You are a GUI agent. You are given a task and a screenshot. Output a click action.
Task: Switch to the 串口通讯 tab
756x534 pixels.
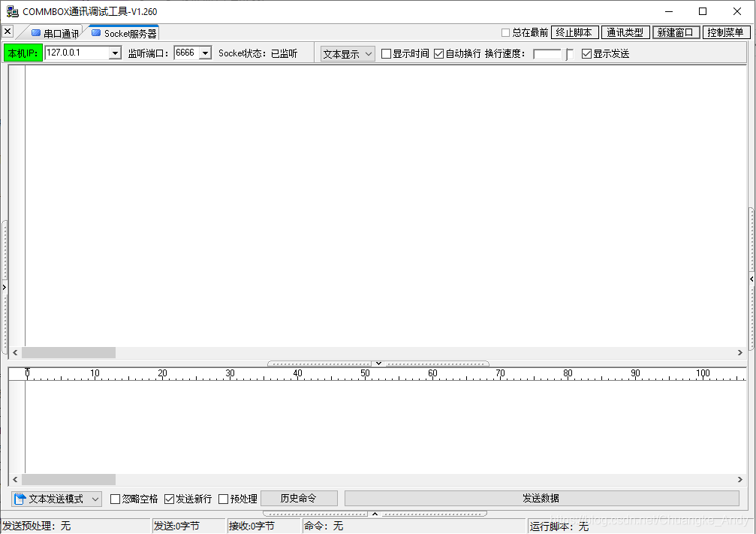55,33
